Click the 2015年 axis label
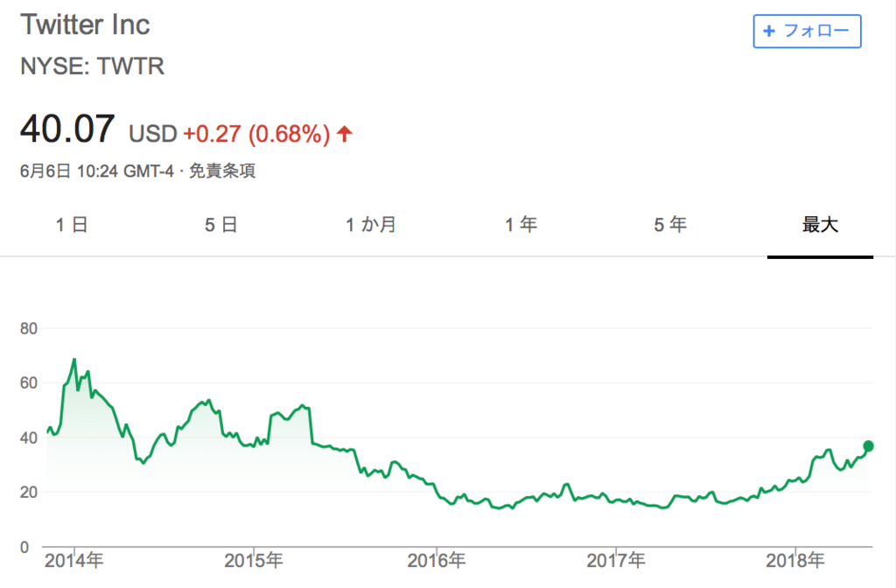 point(253,561)
